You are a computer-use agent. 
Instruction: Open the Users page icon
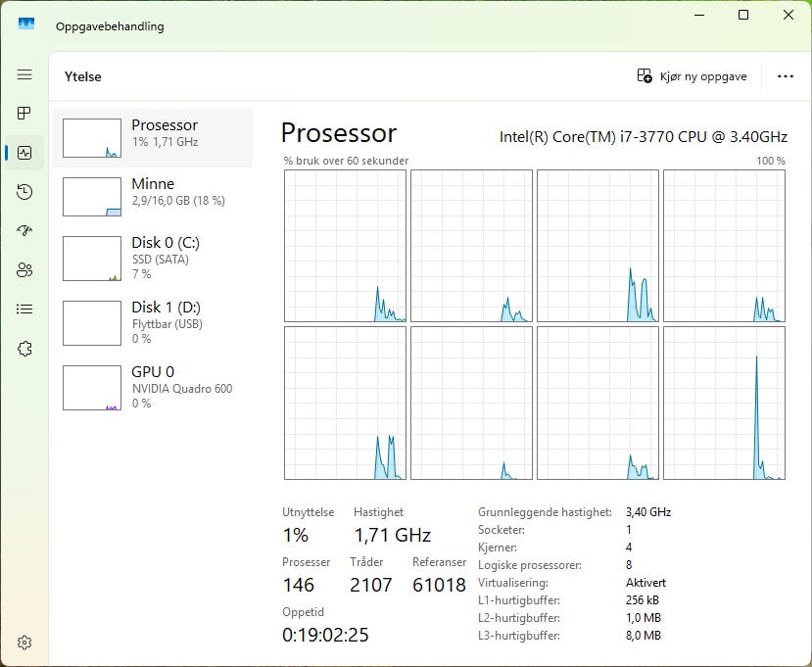(24, 269)
